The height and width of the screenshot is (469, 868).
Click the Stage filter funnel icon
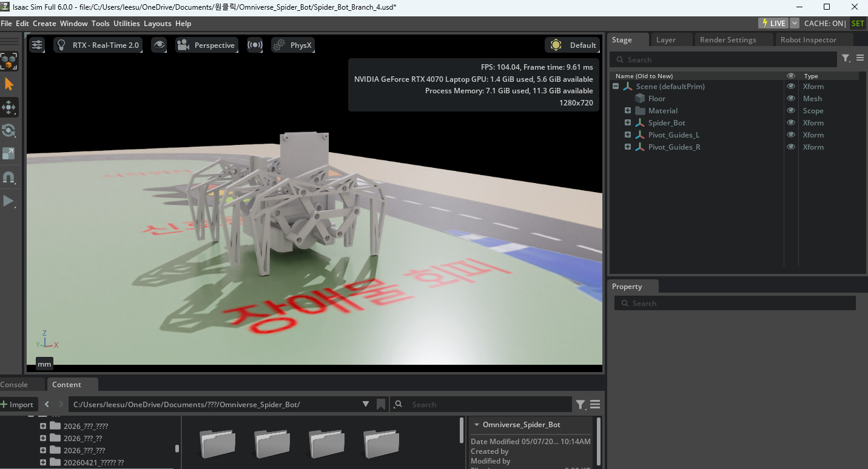click(x=846, y=59)
